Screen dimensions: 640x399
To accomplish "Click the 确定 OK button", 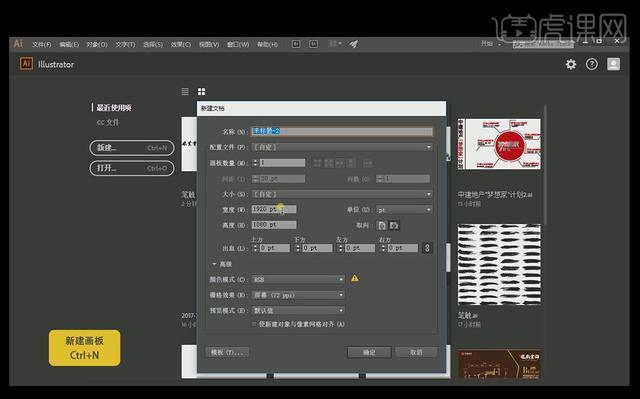I will click(x=369, y=352).
